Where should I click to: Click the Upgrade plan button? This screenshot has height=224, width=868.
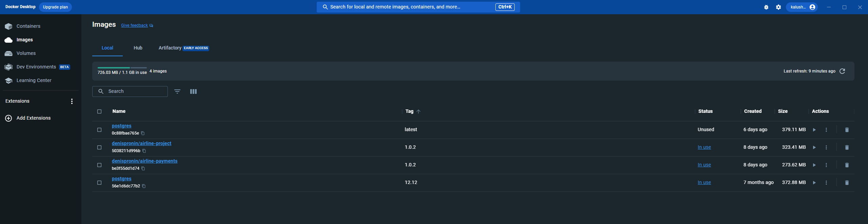pos(55,7)
